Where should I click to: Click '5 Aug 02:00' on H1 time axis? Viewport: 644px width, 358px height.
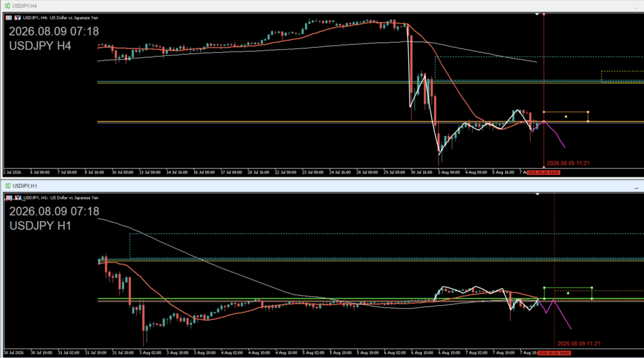pyautogui.click(x=313, y=353)
